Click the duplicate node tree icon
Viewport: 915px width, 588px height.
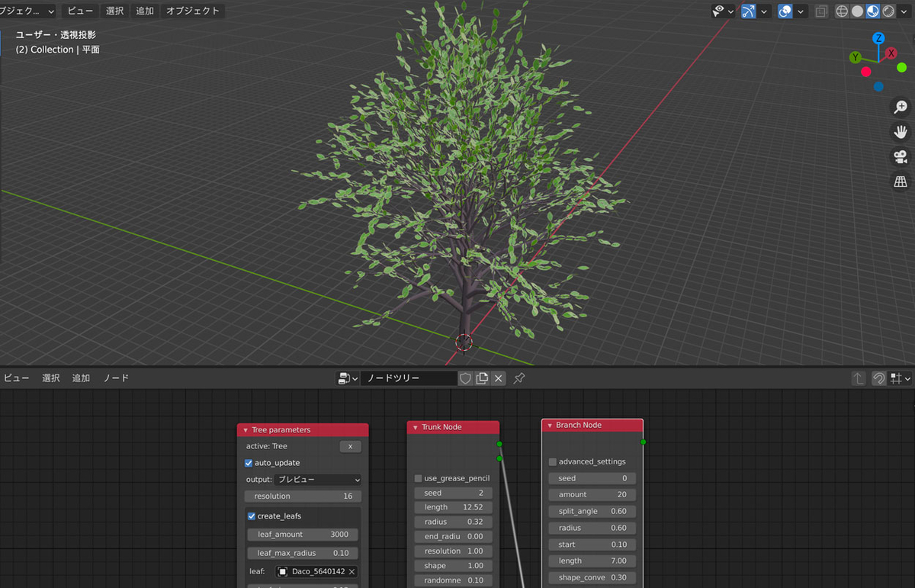[x=482, y=378]
